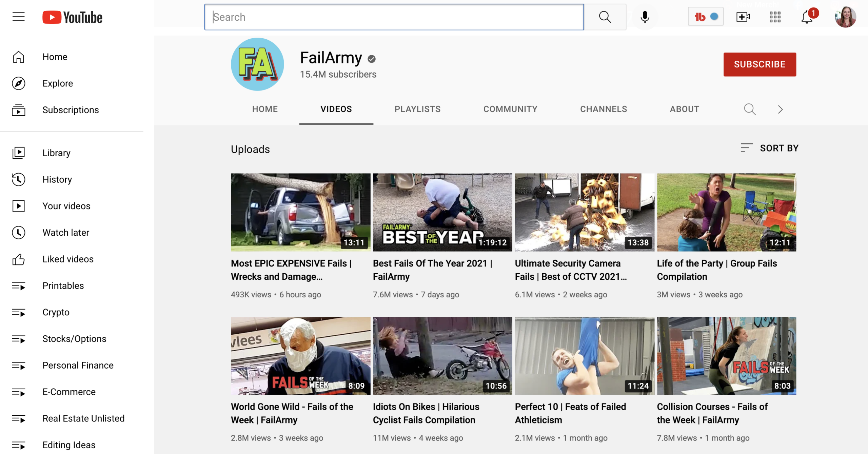Click the Crypto playlist icon

[x=19, y=312]
